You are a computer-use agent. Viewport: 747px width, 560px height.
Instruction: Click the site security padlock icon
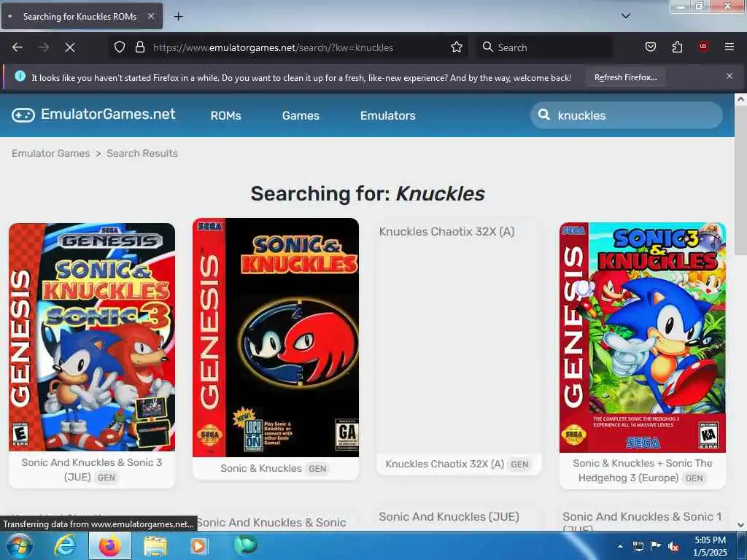pos(139,47)
